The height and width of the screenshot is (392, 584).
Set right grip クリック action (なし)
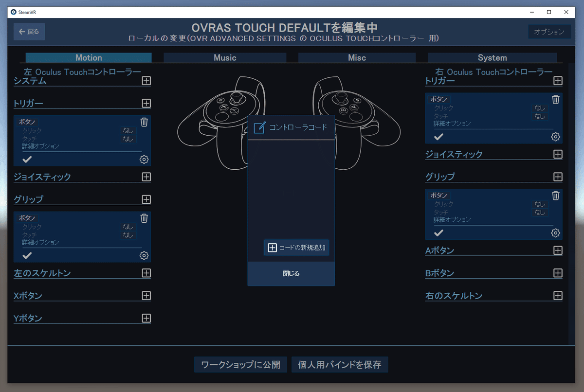click(x=540, y=204)
